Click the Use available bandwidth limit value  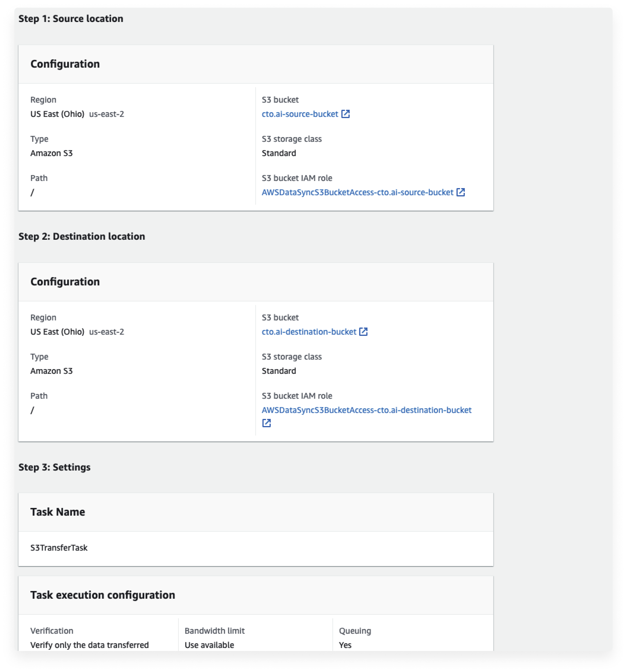point(209,645)
